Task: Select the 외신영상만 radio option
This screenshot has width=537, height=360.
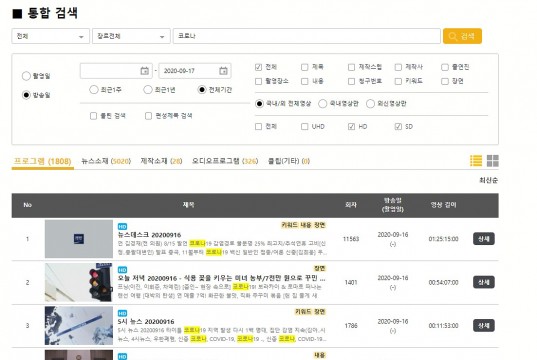Action: tap(370, 103)
